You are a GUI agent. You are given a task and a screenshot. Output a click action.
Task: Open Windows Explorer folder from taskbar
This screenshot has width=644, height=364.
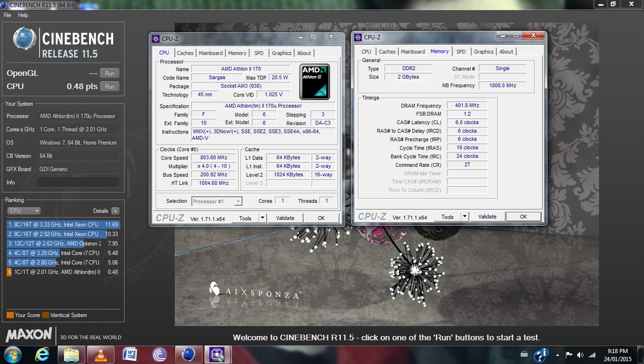[72, 355]
